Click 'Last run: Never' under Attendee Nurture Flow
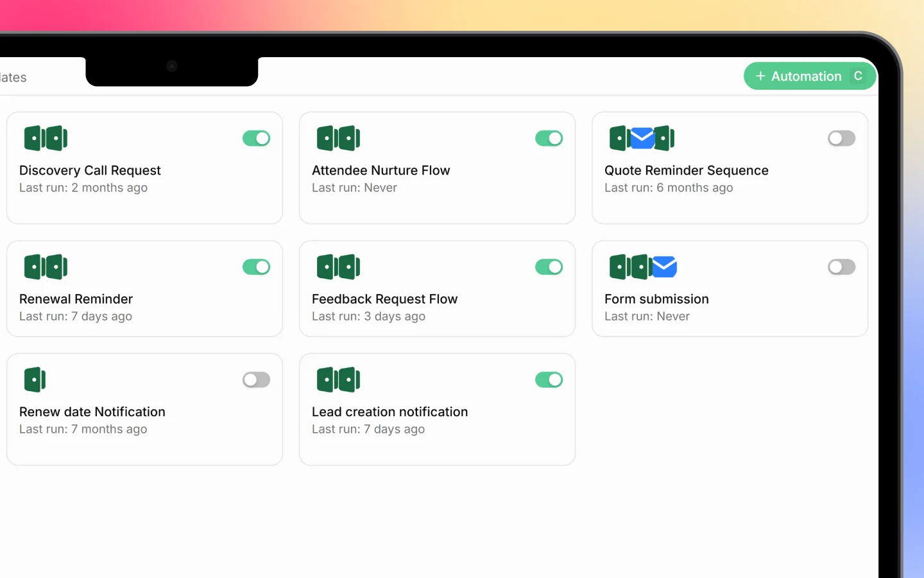Viewport: 924px width, 578px height. click(354, 188)
